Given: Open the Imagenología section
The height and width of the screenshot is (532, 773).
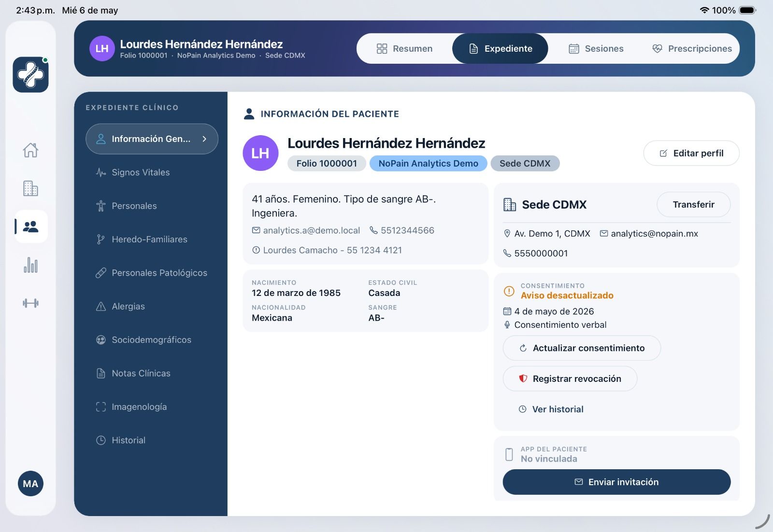Looking at the screenshot, I should pyautogui.click(x=152, y=407).
